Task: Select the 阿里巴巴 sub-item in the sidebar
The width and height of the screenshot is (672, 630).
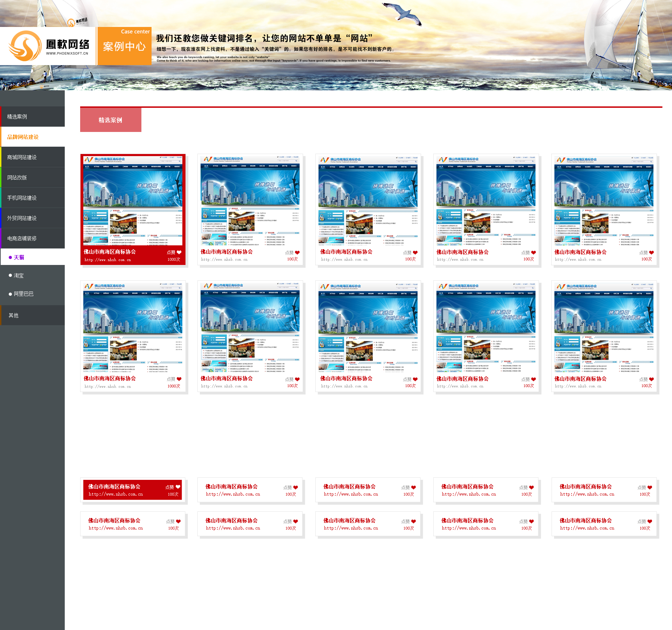Action: 23,294
